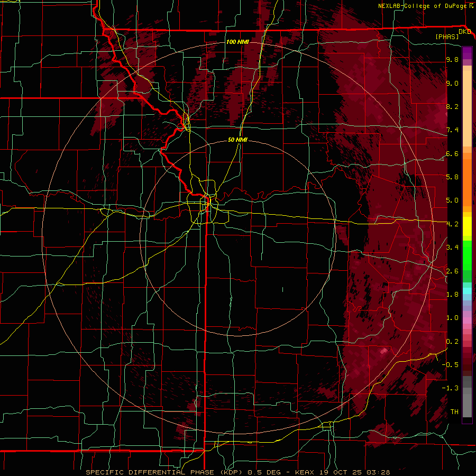Screen dimensions: 476x476
Task: Click the -1.3 scale value
Action: click(450, 388)
